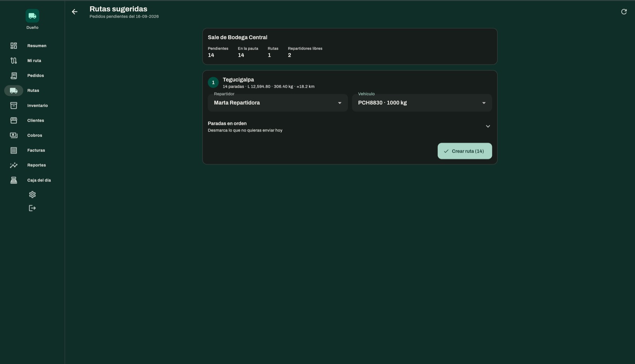Open Cobros menu label
The width and height of the screenshot is (635, 364).
(x=35, y=135)
